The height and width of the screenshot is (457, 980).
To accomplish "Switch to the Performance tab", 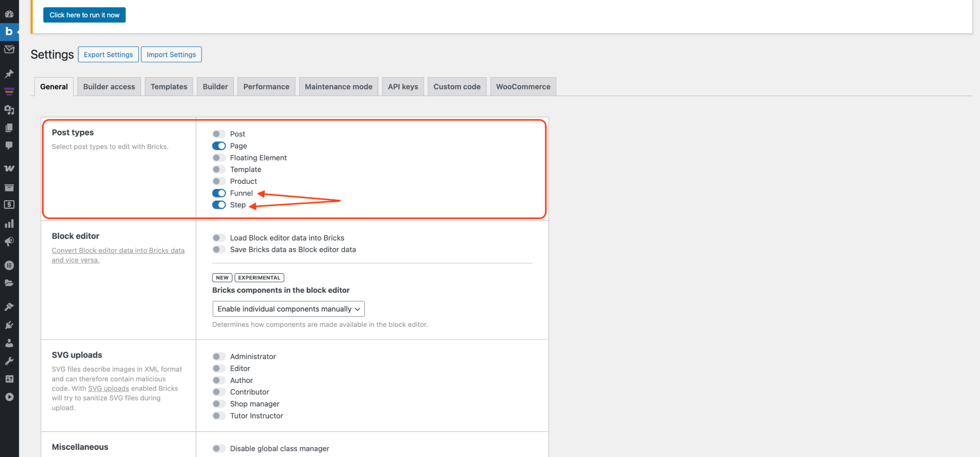I will (266, 87).
